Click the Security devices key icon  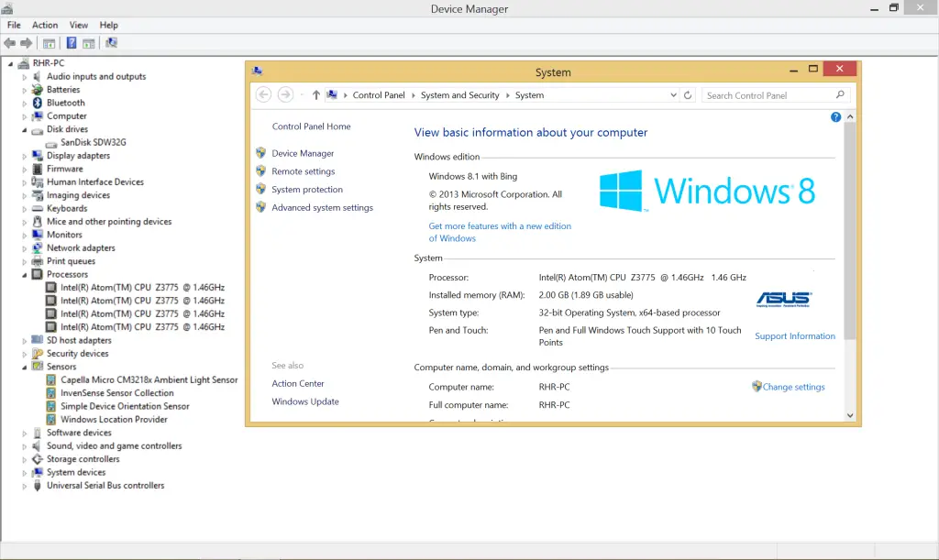(x=37, y=354)
